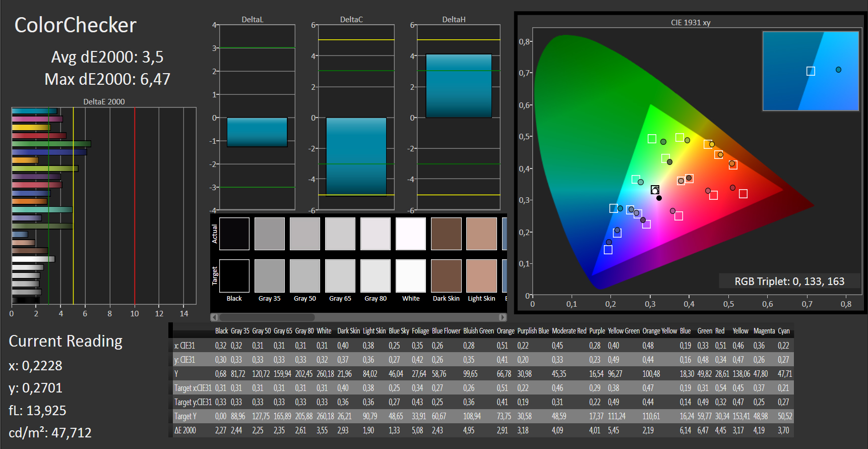Select the Target Light Skin swatch
The width and height of the screenshot is (868, 449).
click(x=481, y=276)
